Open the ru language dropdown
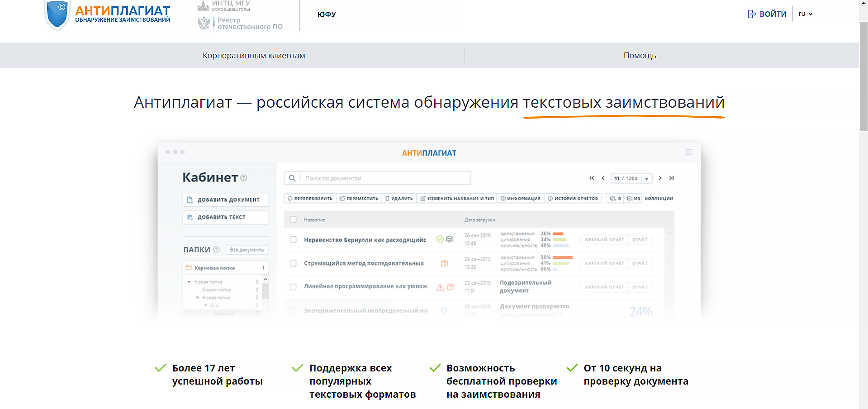Image resolution: width=868 pixels, height=409 pixels. pos(806,14)
